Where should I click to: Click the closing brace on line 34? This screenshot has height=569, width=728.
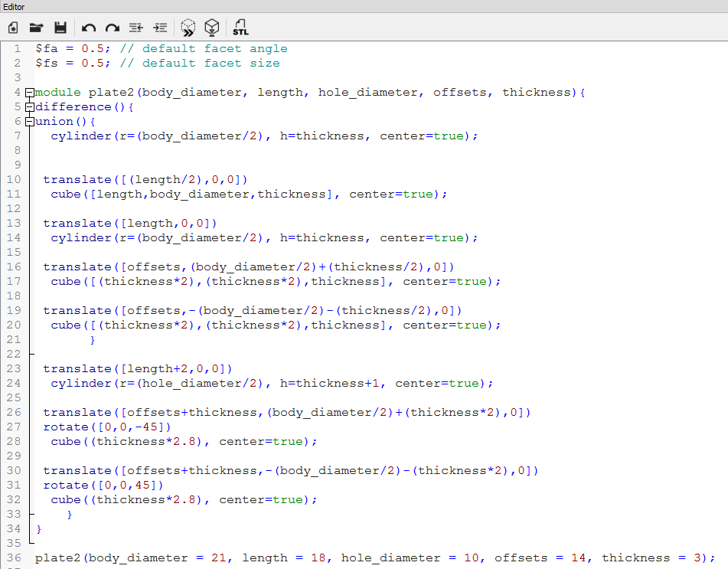(39, 529)
